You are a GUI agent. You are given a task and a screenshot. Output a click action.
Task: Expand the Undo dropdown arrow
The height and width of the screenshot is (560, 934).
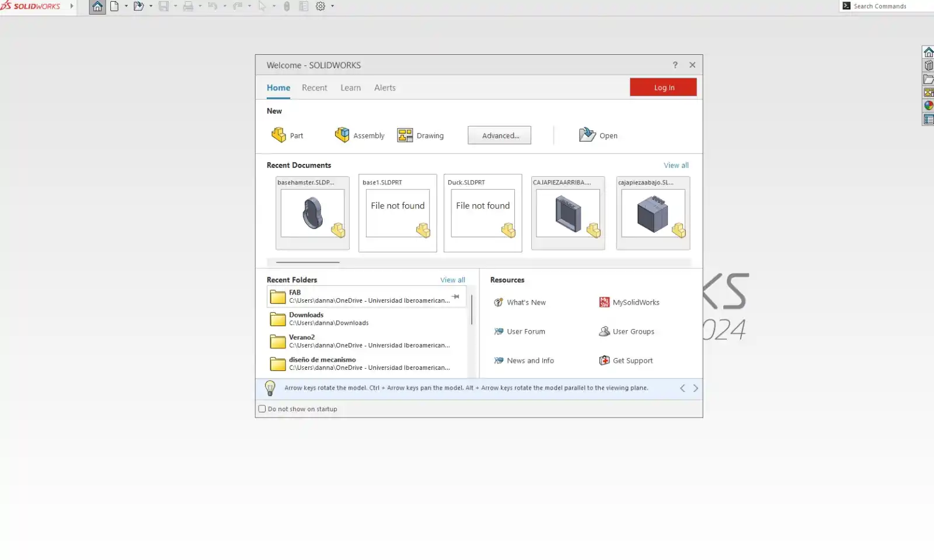(225, 6)
